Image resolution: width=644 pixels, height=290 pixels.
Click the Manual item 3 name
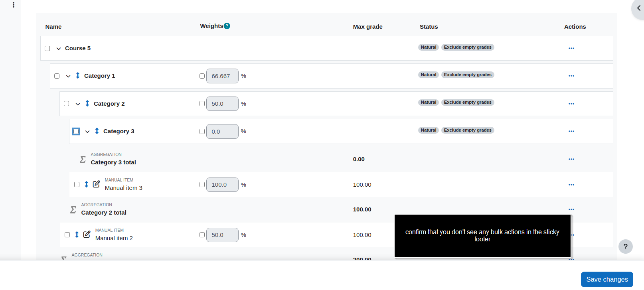[x=123, y=188]
